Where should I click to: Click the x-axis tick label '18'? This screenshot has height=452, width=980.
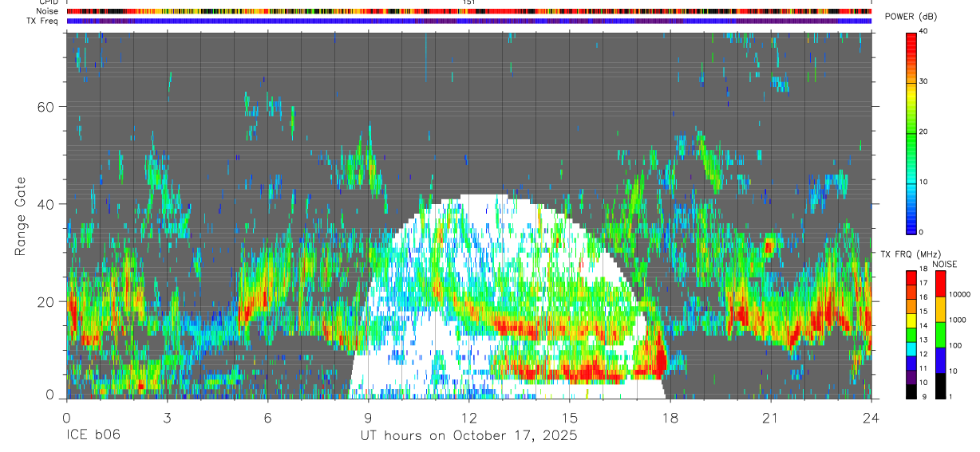[x=670, y=417]
